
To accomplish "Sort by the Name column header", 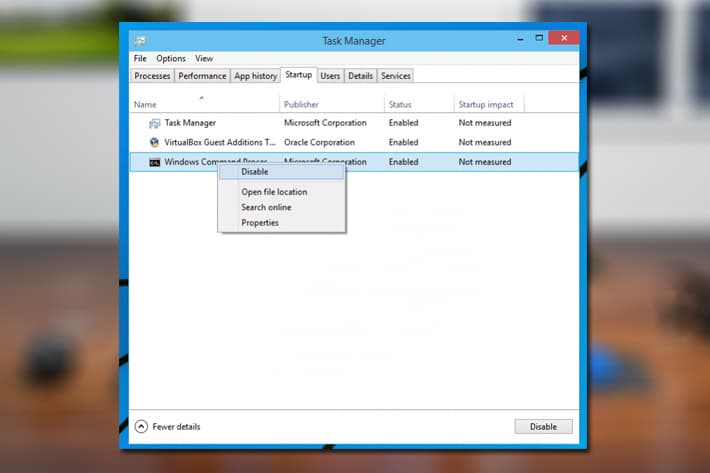I will click(205, 105).
